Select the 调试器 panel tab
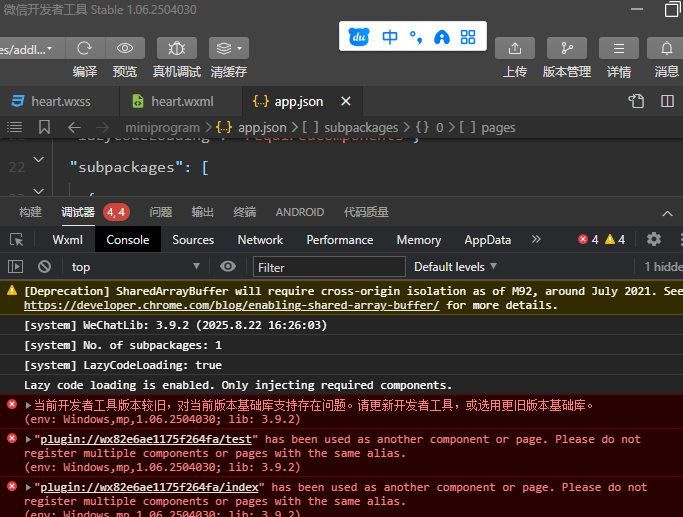The image size is (683, 517). [x=78, y=212]
